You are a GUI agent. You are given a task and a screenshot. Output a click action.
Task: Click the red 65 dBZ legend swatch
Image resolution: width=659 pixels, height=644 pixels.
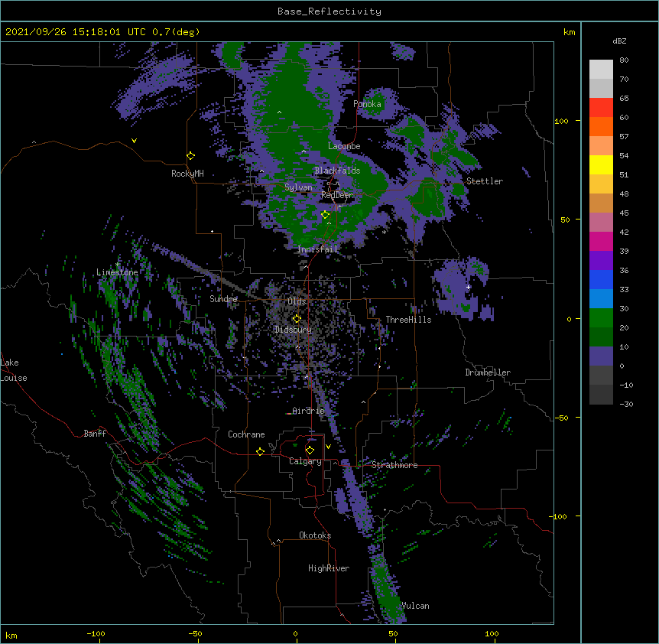click(x=601, y=107)
